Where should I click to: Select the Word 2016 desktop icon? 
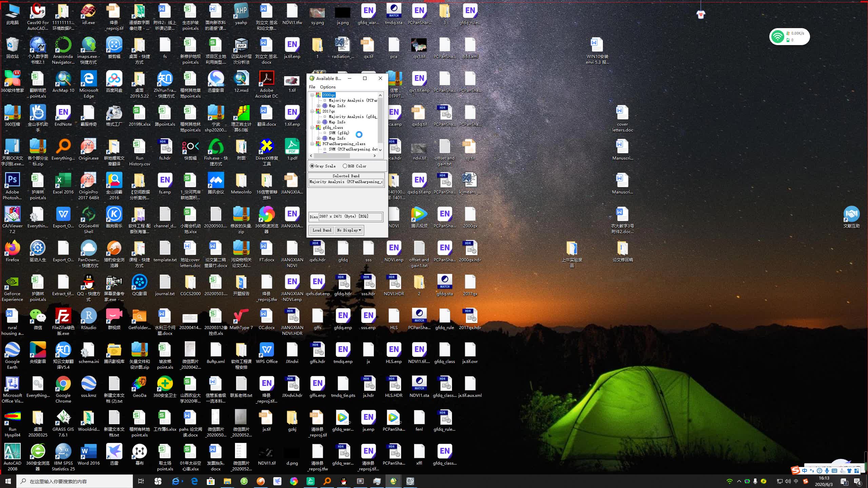(89, 455)
